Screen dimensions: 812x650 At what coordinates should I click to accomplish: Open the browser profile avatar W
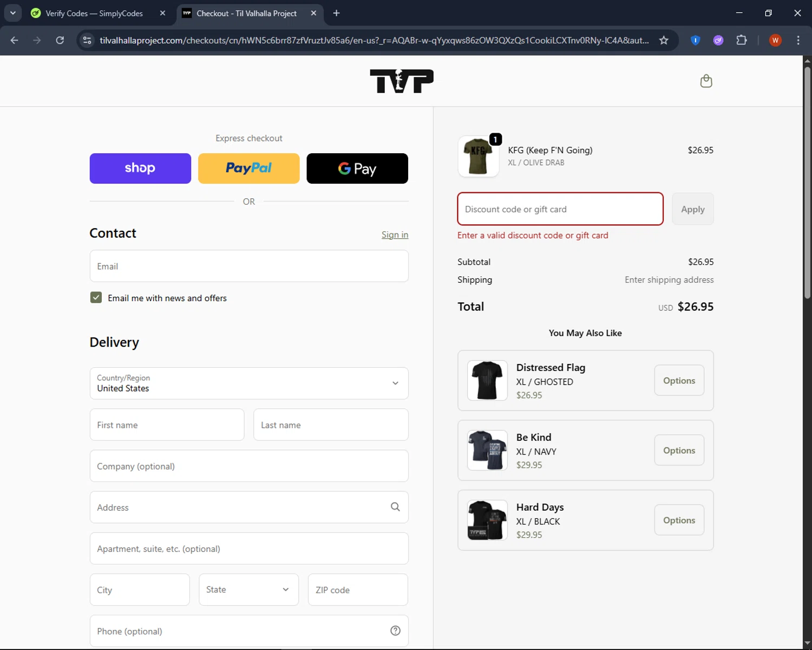775,40
